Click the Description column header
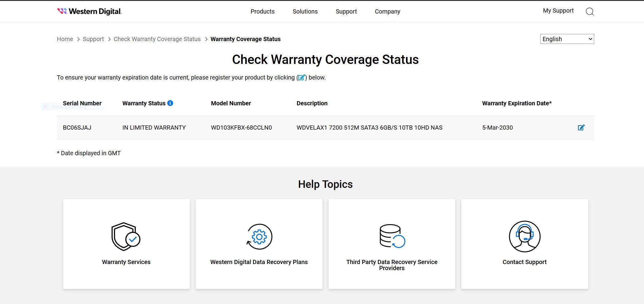Image resolution: width=644 pixels, height=304 pixels. [x=312, y=103]
